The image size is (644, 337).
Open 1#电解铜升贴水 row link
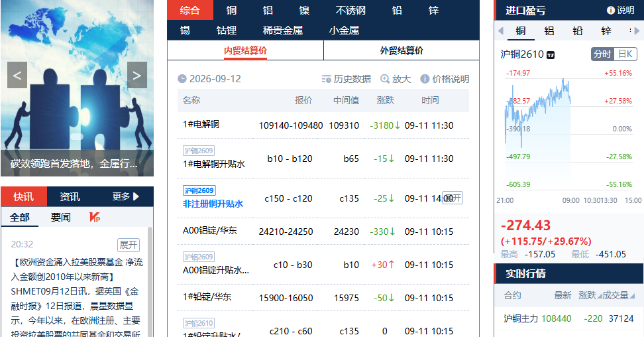214,164
